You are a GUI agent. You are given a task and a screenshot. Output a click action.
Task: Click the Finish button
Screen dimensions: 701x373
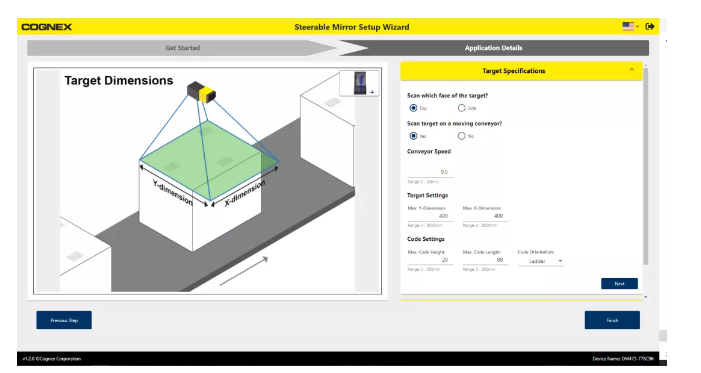click(x=612, y=320)
